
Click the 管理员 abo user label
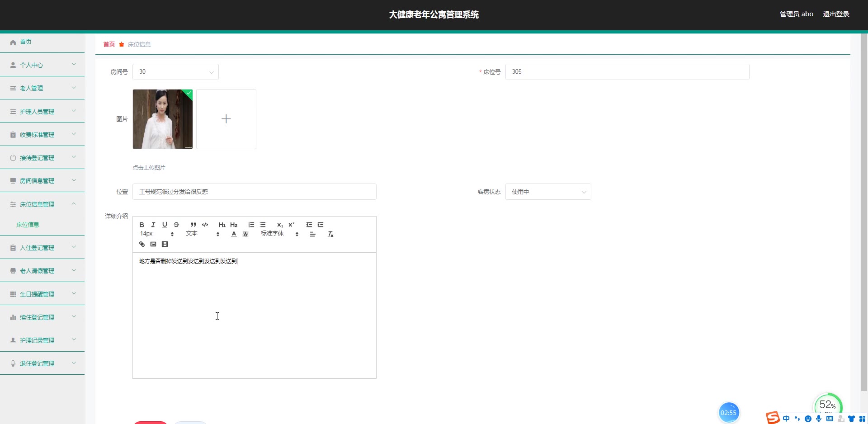(797, 14)
